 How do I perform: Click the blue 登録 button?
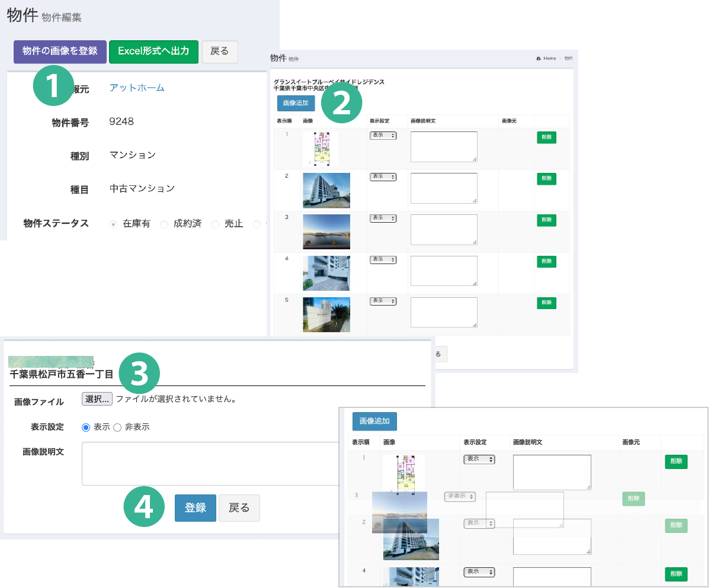[x=196, y=507]
